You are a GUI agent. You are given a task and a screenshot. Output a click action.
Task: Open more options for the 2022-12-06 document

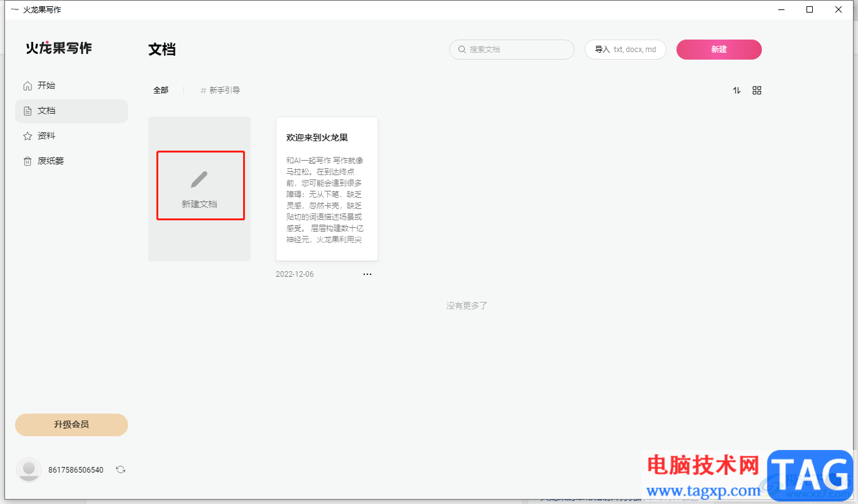click(367, 274)
